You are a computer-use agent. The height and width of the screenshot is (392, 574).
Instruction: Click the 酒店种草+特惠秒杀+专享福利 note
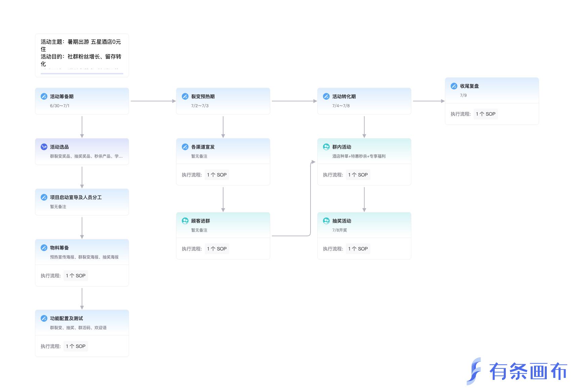(x=359, y=156)
